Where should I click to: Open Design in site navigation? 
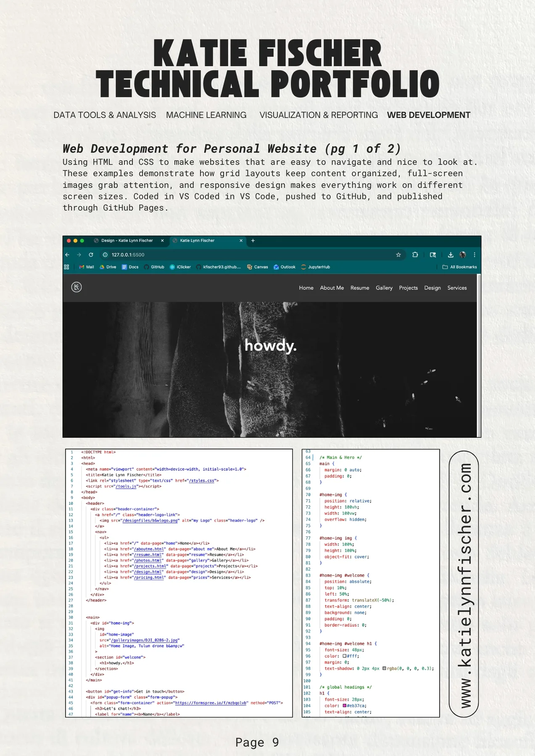click(x=432, y=288)
